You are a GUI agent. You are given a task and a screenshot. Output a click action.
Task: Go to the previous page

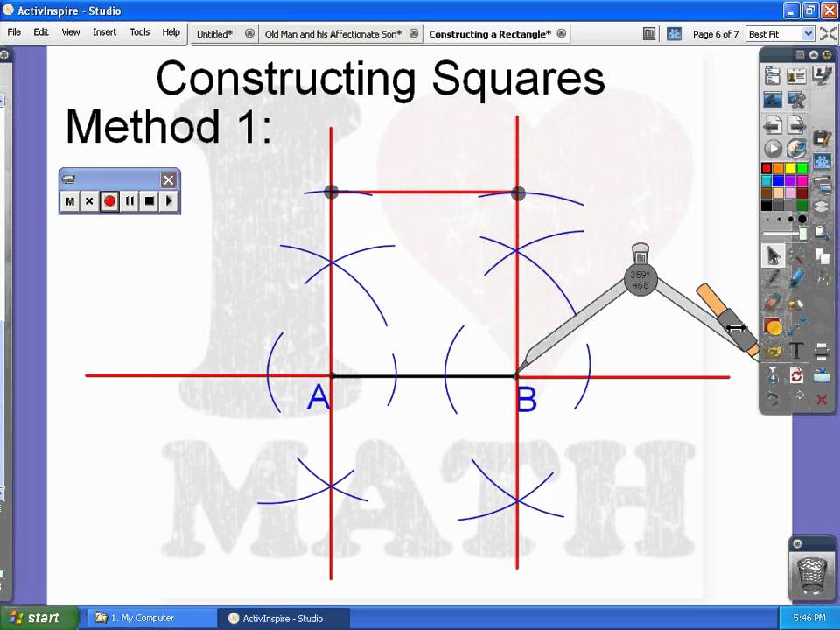(773, 124)
